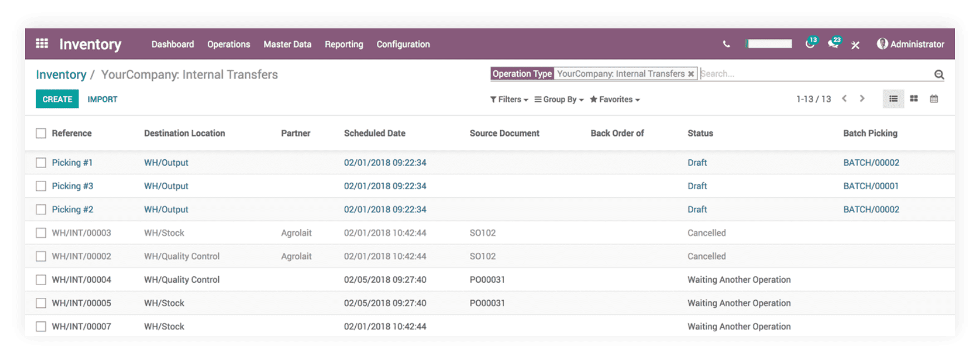The width and height of the screenshot is (980, 358).
Task: Open the activities clock icon with badge 13
Action: tap(811, 43)
